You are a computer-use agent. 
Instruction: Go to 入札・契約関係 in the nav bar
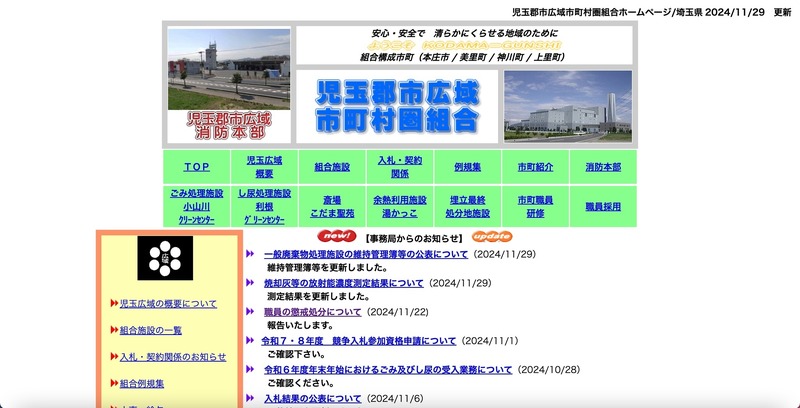click(x=399, y=167)
